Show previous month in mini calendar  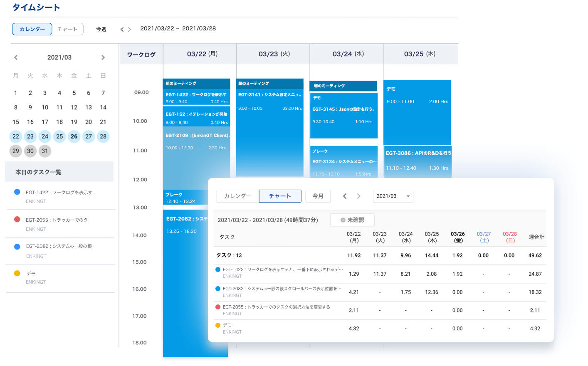pos(16,57)
